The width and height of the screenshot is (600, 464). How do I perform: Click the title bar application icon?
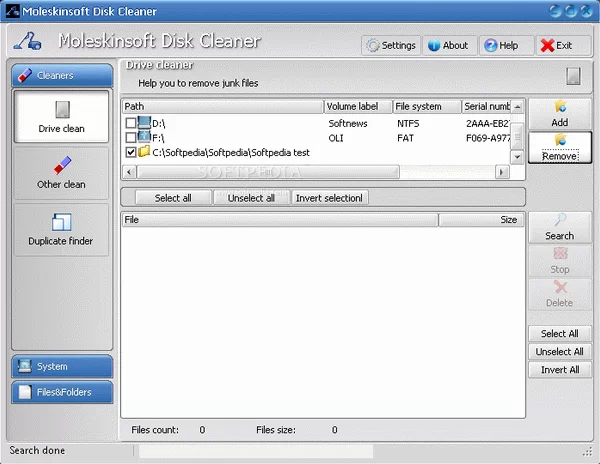click(13, 11)
